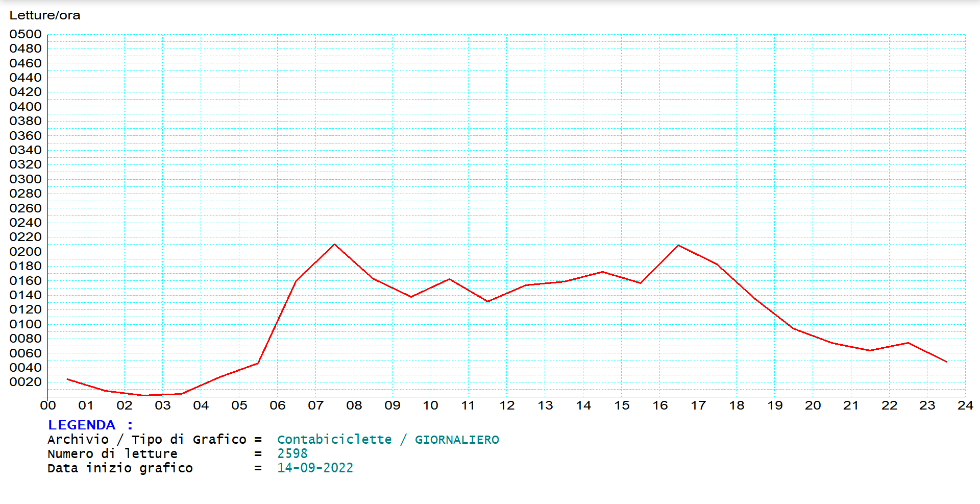Click the 'Letture/ora' axis title
Screen dimensions: 980x504
point(45,15)
